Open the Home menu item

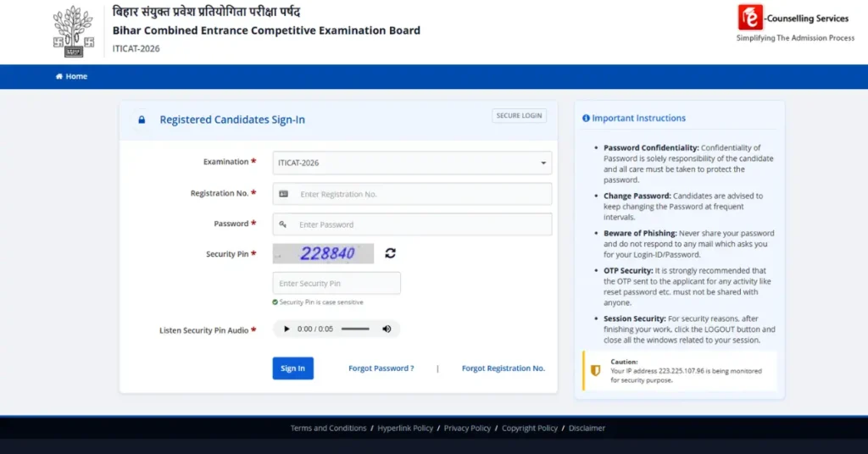point(71,76)
